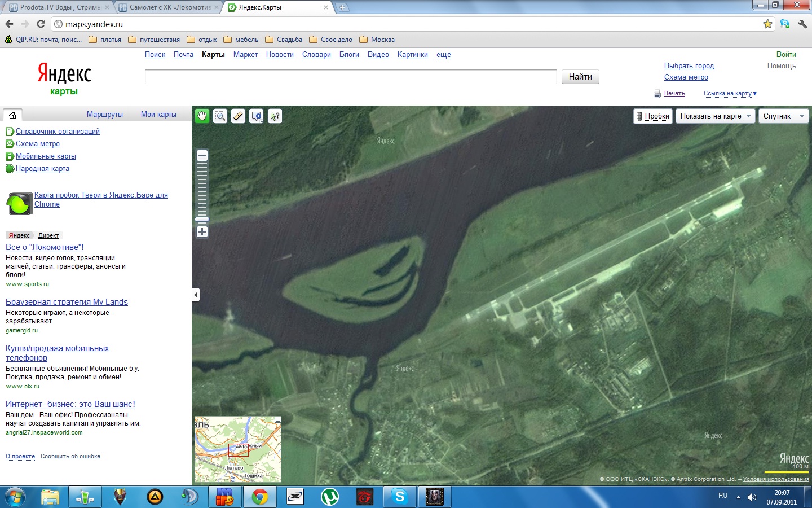812x508 pixels.
Task: Expand the Показать на карте dropdown
Action: click(715, 116)
